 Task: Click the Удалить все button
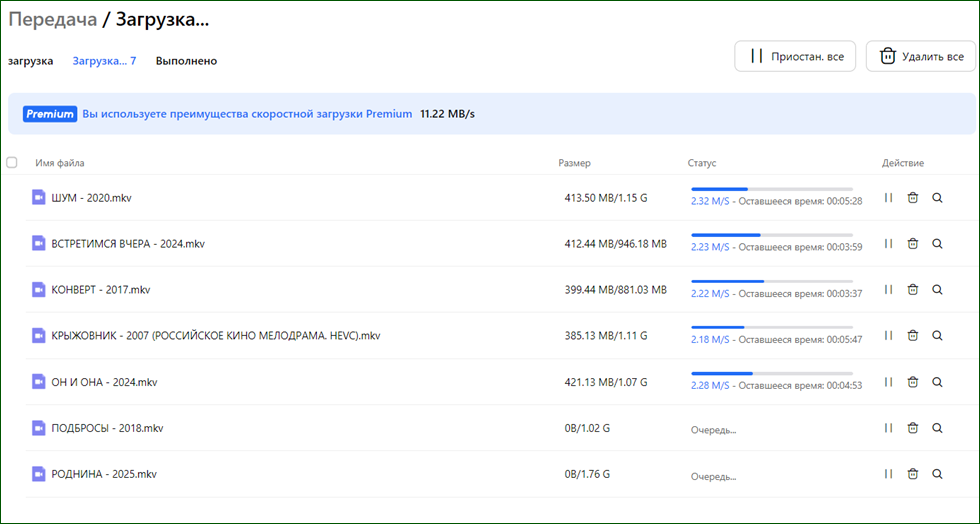pos(921,56)
